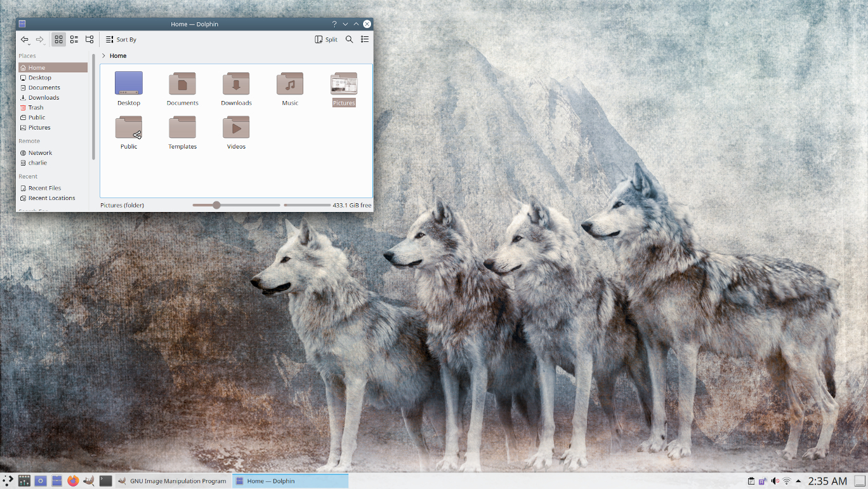
Task: Click the Pictures (folder) status bar text
Action: [x=122, y=205]
